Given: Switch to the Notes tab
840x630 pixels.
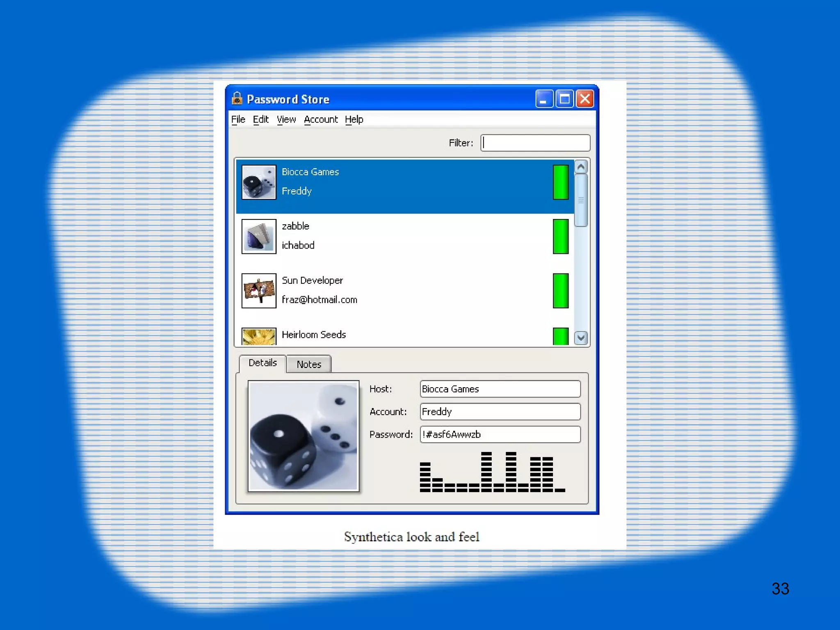Looking at the screenshot, I should (309, 364).
